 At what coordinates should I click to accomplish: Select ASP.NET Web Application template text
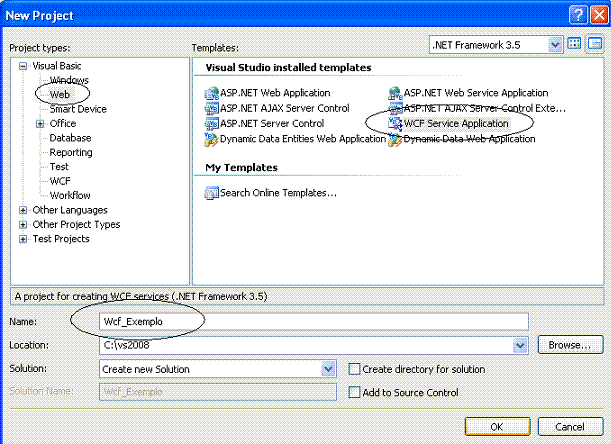point(275,93)
